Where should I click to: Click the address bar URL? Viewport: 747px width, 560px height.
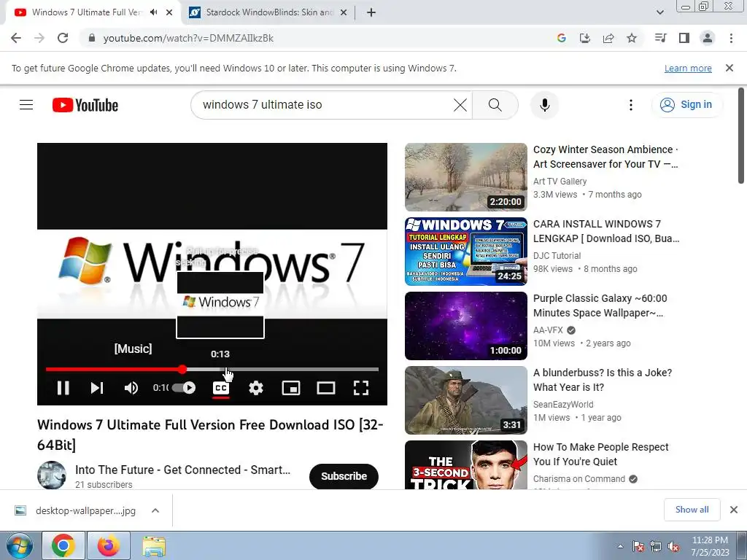(188, 38)
